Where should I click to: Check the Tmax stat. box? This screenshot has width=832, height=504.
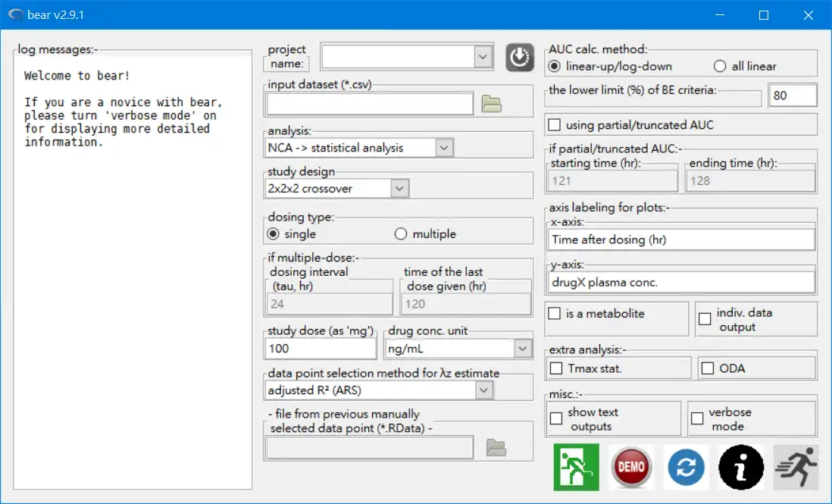tap(556, 368)
